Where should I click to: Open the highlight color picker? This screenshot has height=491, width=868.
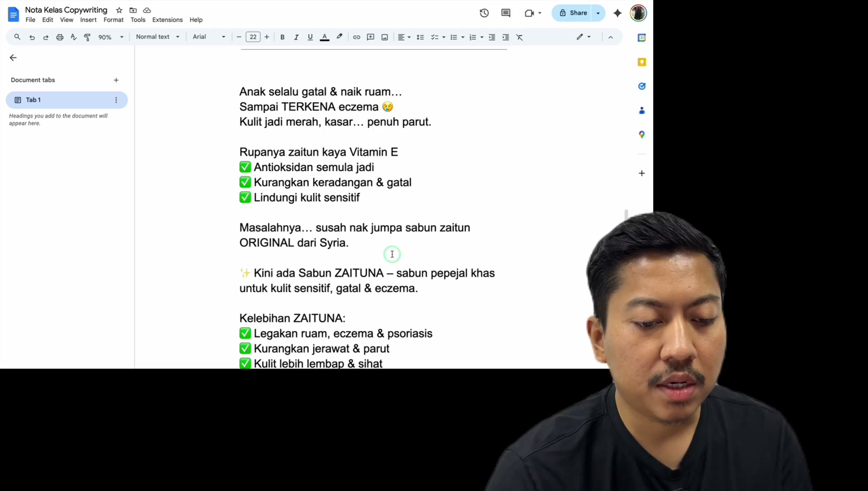pos(339,37)
